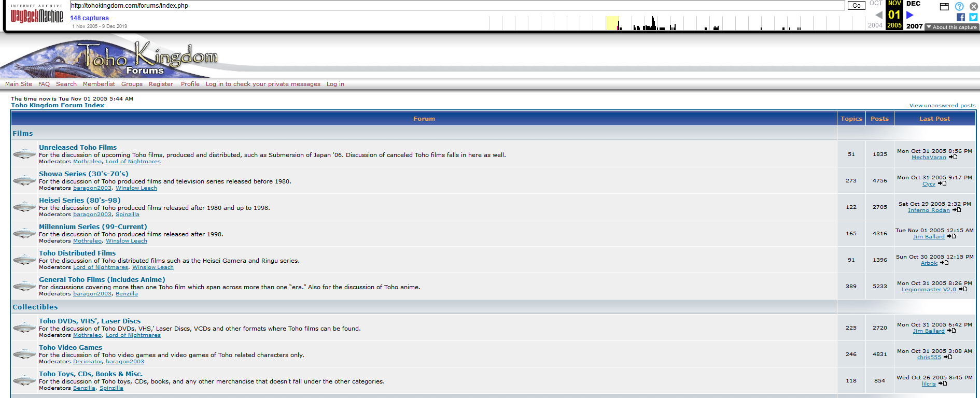This screenshot has width=980, height=398.
Task: Open latest post icon beside Legionmaster V2.0
Action: (x=963, y=289)
